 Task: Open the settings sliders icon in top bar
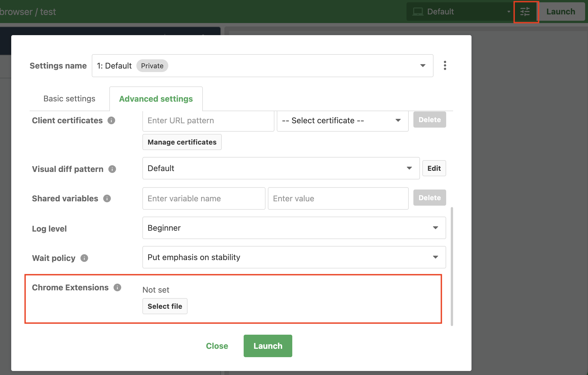(x=525, y=12)
